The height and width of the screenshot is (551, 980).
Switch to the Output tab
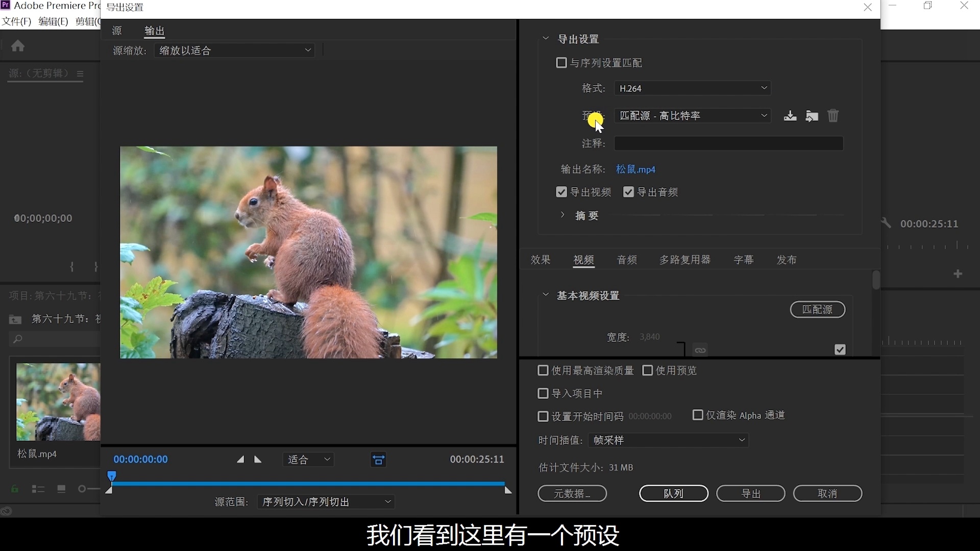click(x=155, y=31)
